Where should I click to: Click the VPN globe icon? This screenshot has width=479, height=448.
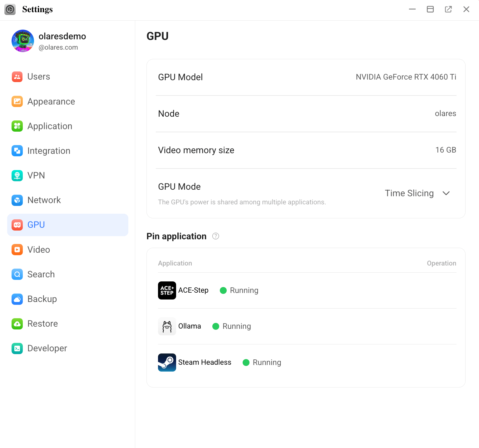[x=17, y=176]
